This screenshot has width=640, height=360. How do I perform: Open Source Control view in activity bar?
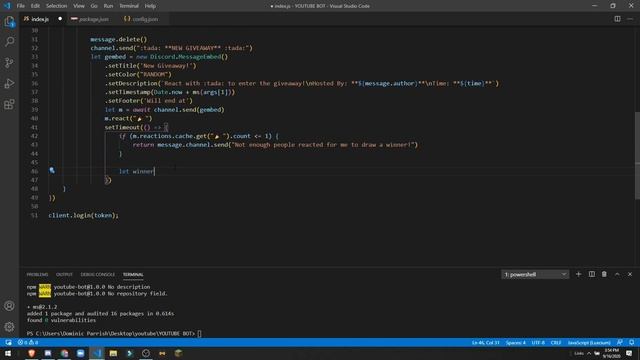(9, 62)
